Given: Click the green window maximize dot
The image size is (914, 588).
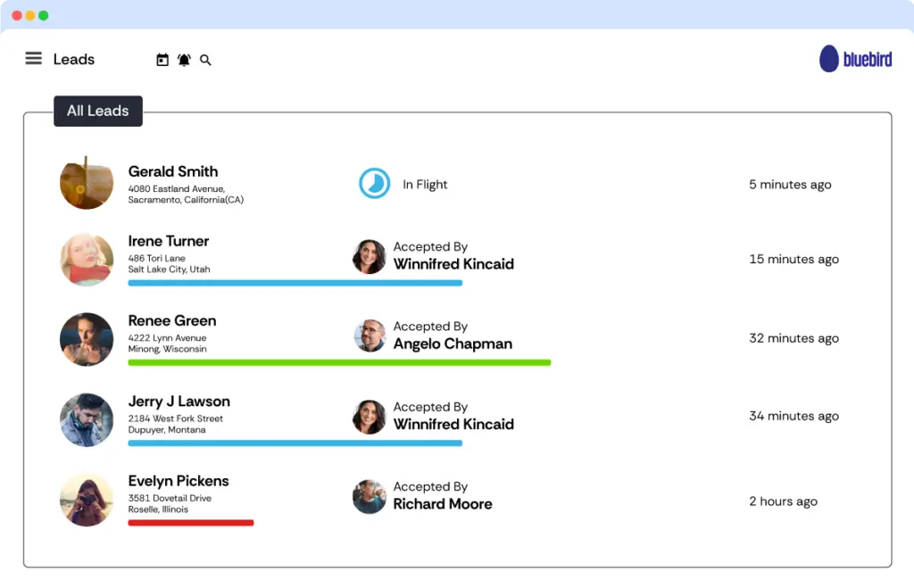Looking at the screenshot, I should click(x=44, y=16).
